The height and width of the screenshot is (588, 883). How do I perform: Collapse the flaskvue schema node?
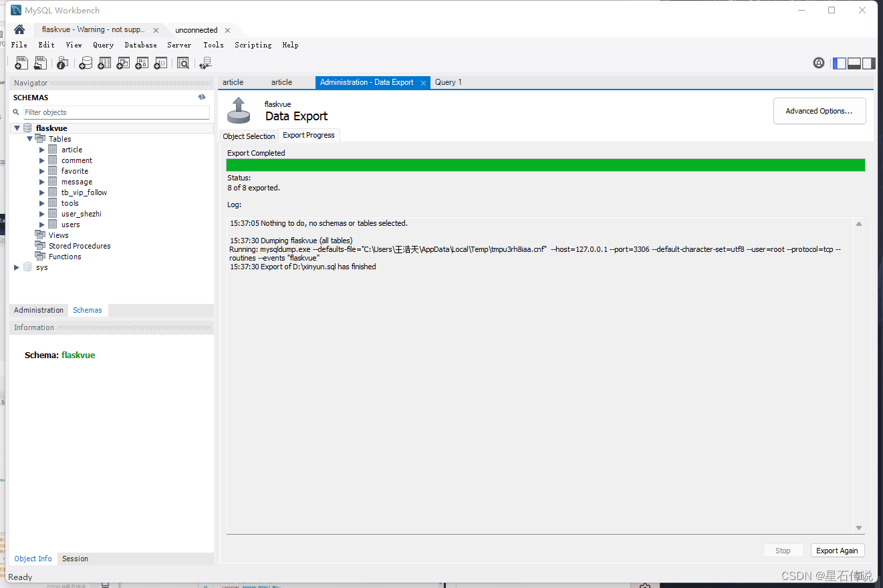(x=17, y=128)
